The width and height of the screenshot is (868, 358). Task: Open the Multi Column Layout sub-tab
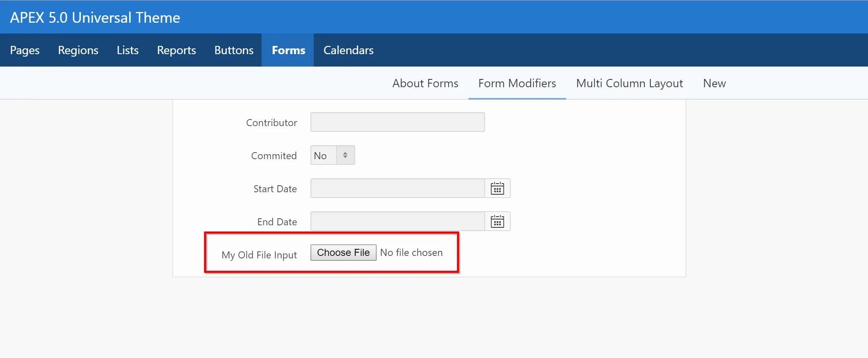(x=630, y=83)
